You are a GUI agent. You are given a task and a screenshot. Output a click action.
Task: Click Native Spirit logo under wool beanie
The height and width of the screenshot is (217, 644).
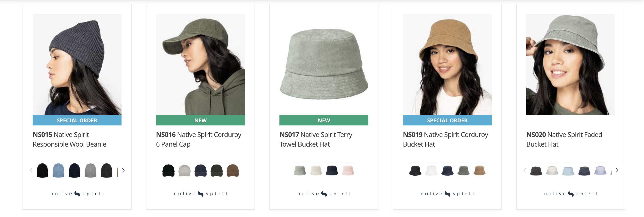77,194
